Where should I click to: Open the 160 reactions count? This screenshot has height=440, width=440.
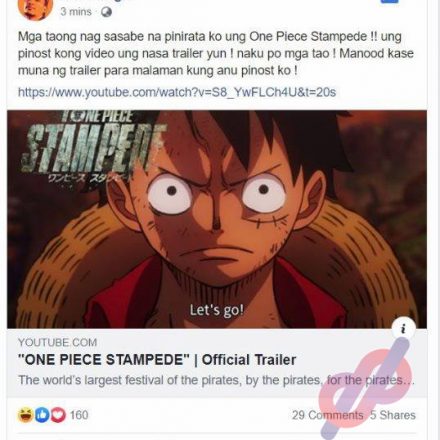tap(79, 415)
